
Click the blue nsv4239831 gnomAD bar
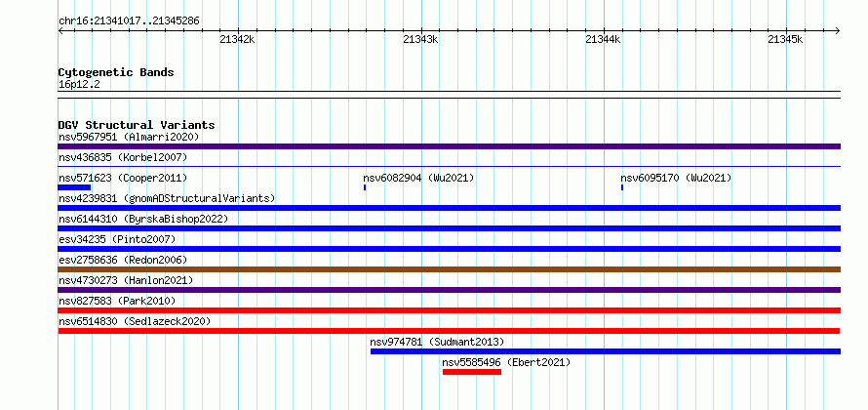pyautogui.click(x=450, y=208)
